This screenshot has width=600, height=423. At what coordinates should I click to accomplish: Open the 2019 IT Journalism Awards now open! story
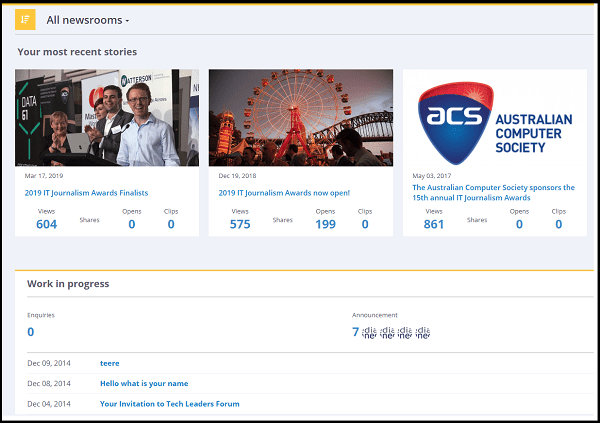284,193
